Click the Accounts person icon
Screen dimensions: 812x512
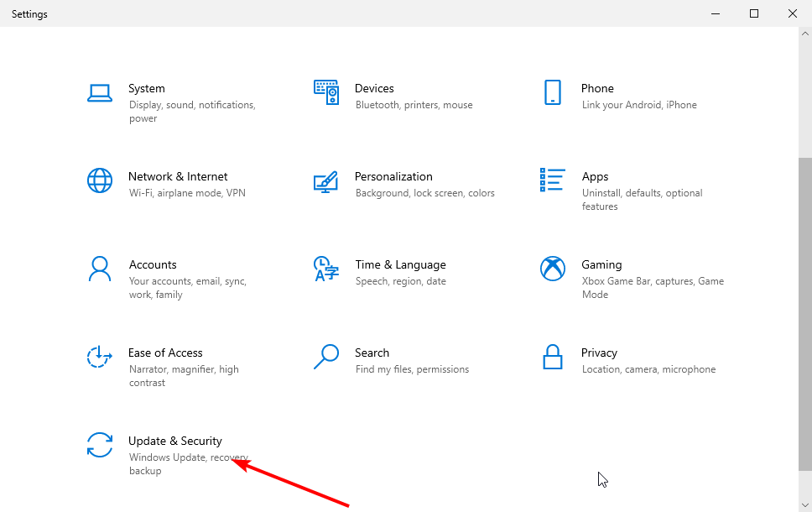100,269
